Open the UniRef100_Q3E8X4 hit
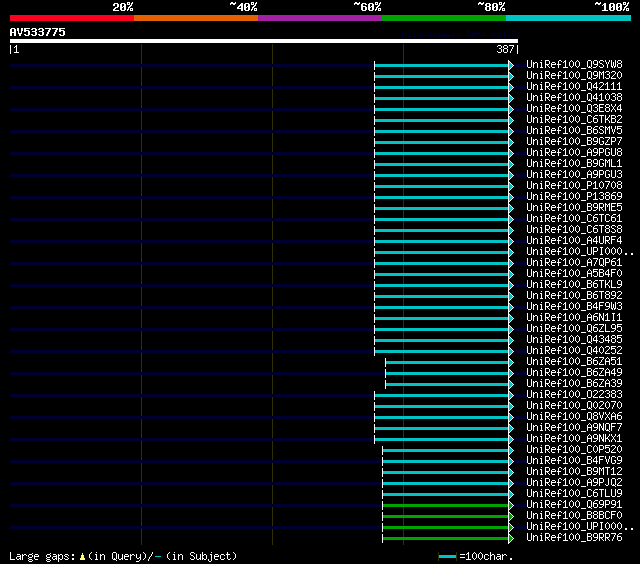 point(574,109)
